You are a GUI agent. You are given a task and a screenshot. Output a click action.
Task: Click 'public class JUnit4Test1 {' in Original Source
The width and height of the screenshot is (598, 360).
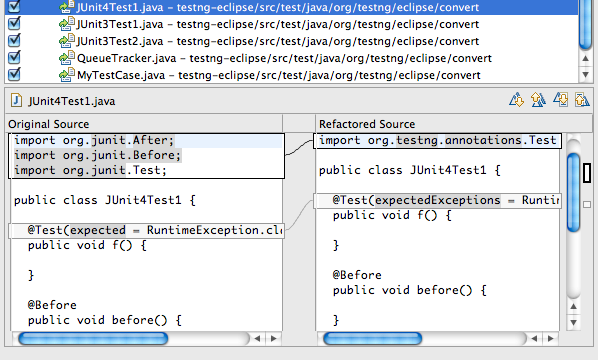[x=105, y=200]
